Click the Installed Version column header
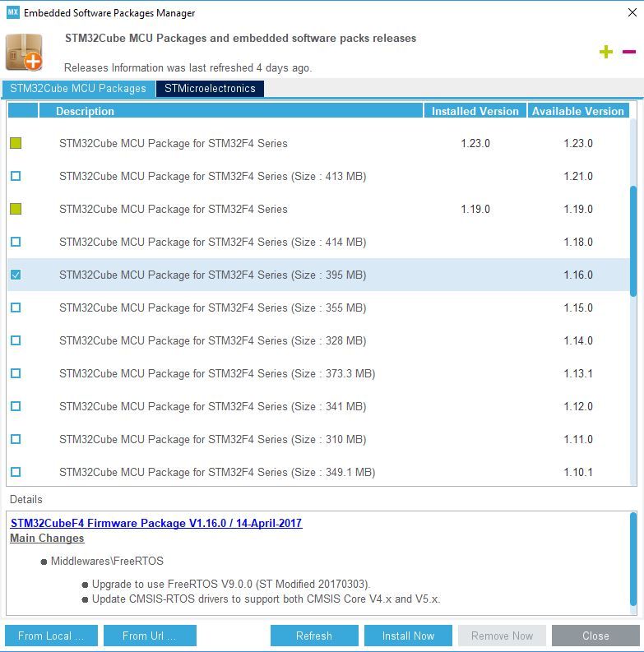 pyautogui.click(x=475, y=111)
